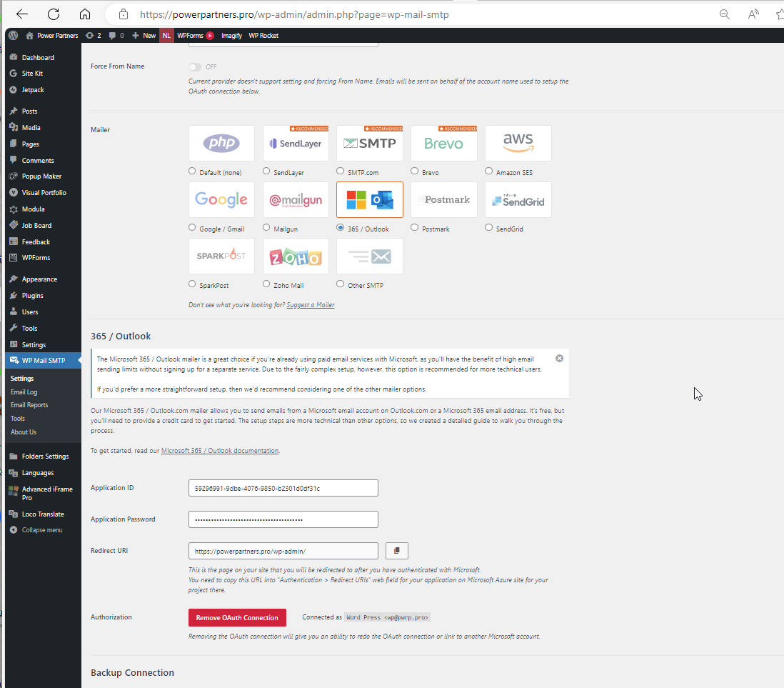Click the Redirect URI field

tap(283, 551)
